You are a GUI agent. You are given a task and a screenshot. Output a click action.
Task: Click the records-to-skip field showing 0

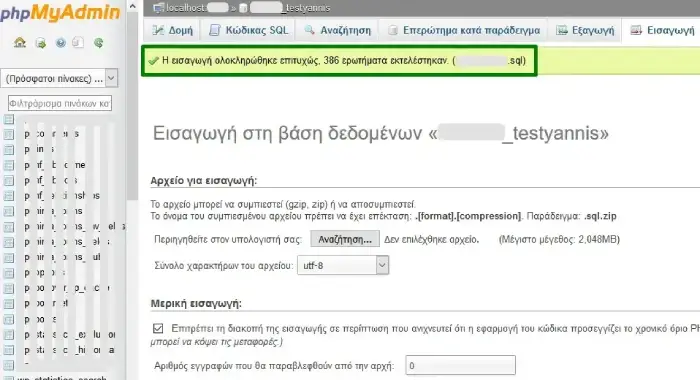click(460, 365)
